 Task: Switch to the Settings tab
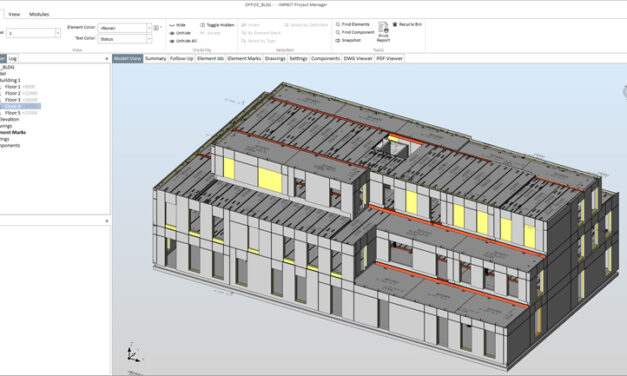point(298,58)
